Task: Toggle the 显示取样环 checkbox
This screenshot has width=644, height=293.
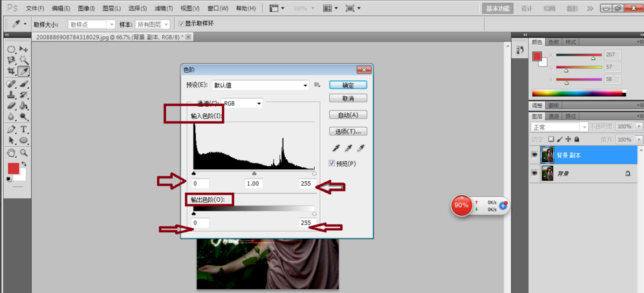Action: (x=181, y=24)
